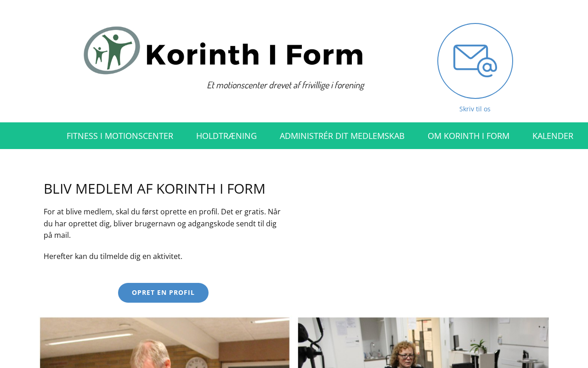This screenshot has width=588, height=368.
Task: Click the paragraph about creating a profile
Action: [x=162, y=224]
